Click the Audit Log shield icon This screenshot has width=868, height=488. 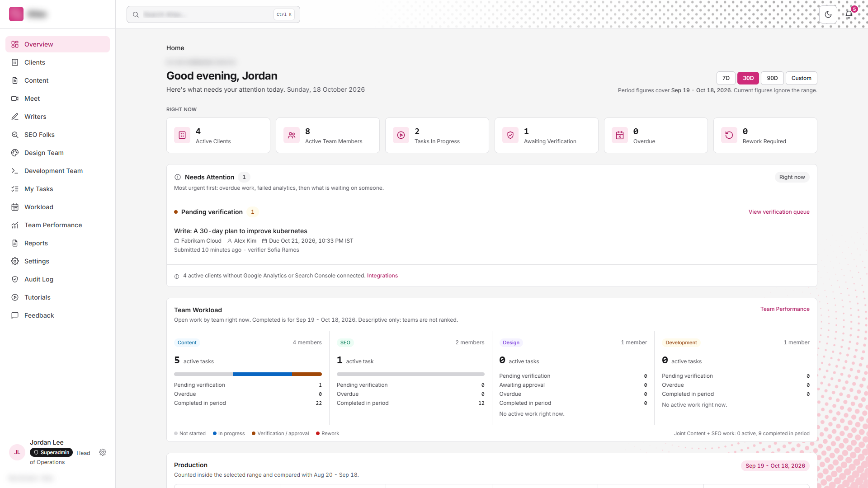(15, 279)
